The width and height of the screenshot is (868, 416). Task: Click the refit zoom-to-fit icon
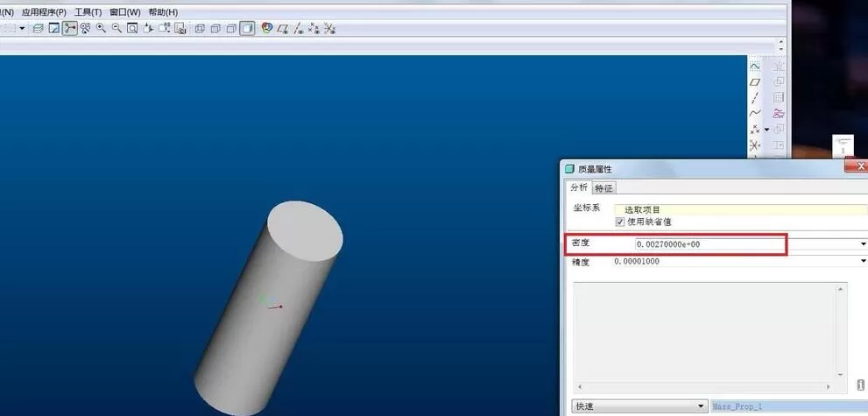131,28
